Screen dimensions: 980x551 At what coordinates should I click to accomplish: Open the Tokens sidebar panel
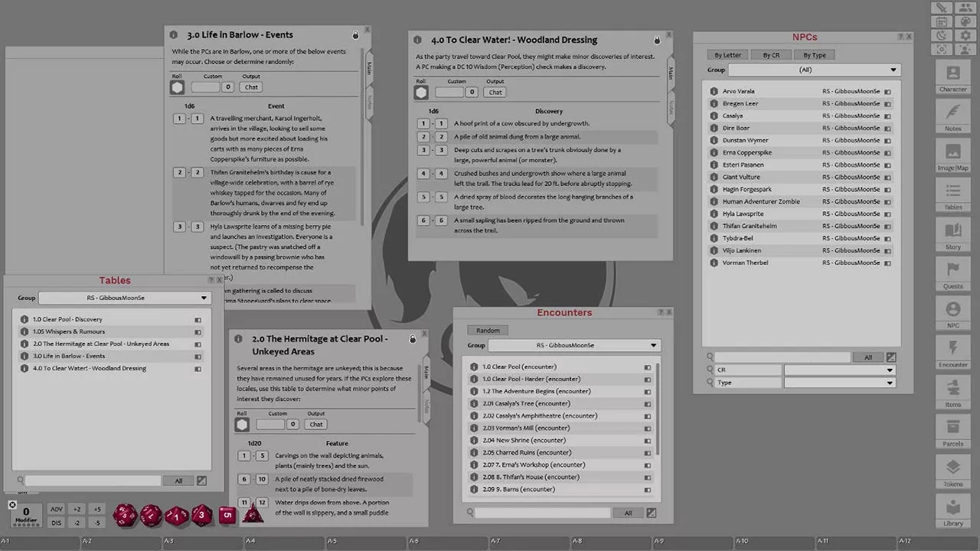point(952,471)
